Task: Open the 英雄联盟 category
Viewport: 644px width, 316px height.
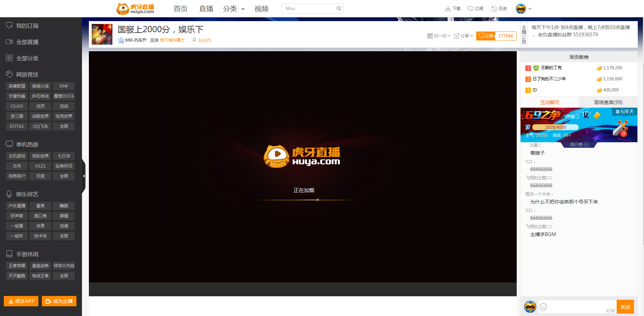Action: click(17, 86)
